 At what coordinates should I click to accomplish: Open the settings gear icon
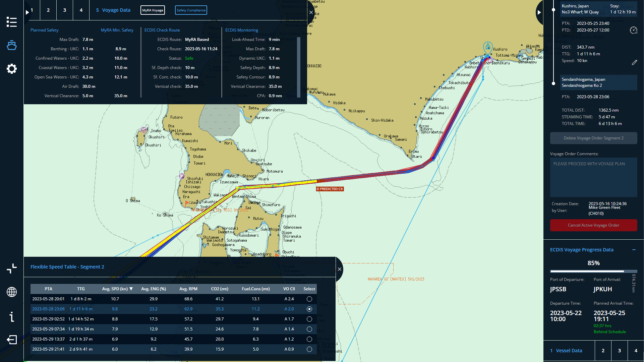12,69
